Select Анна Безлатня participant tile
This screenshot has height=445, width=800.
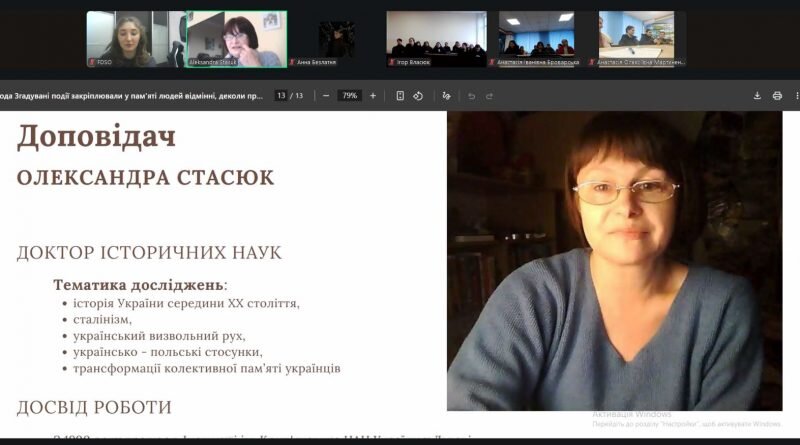coord(336,39)
